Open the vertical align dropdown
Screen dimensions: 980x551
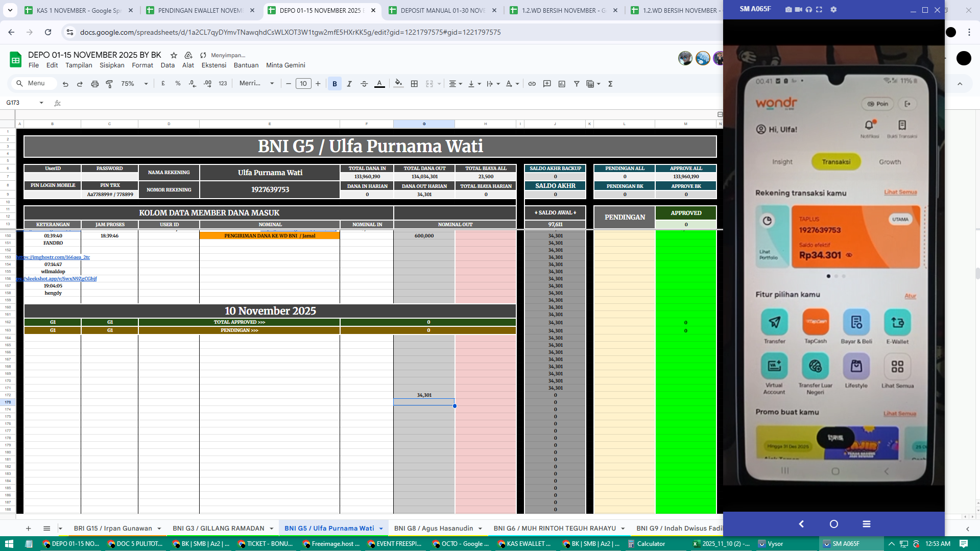tap(474, 84)
